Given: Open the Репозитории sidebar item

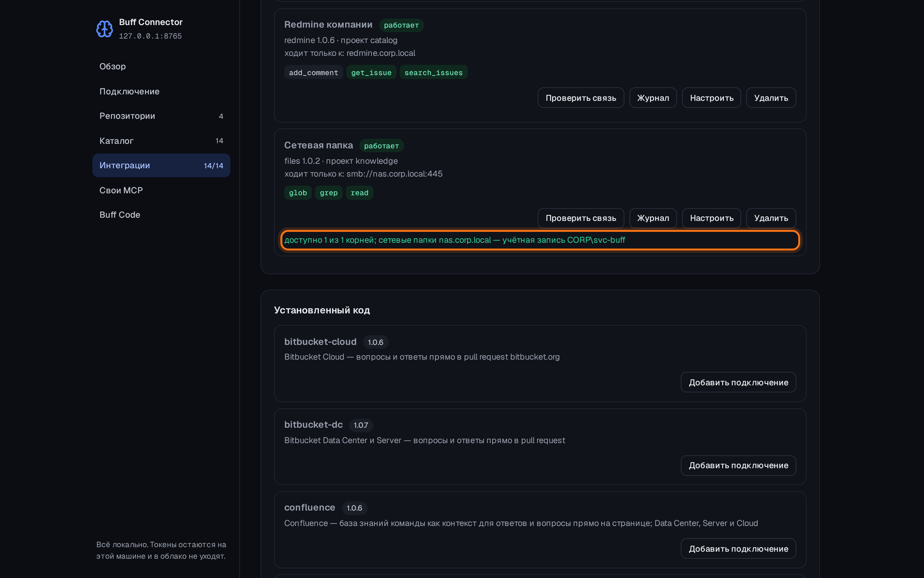Looking at the screenshot, I should pos(161,116).
